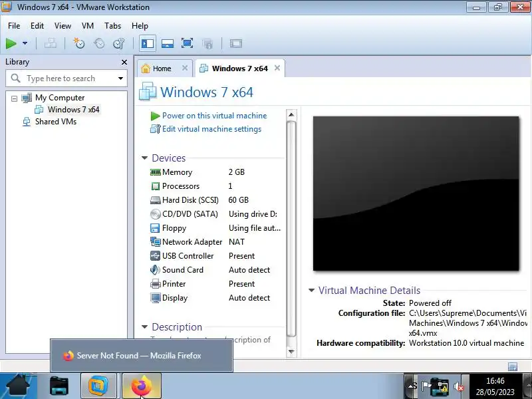This screenshot has width=532, height=399.
Task: Open the Help menu
Action: 140,26
